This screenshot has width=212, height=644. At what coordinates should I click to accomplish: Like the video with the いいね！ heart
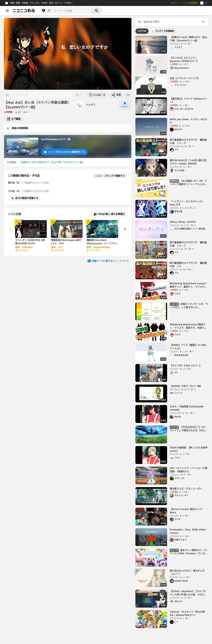pyautogui.click(x=97, y=95)
